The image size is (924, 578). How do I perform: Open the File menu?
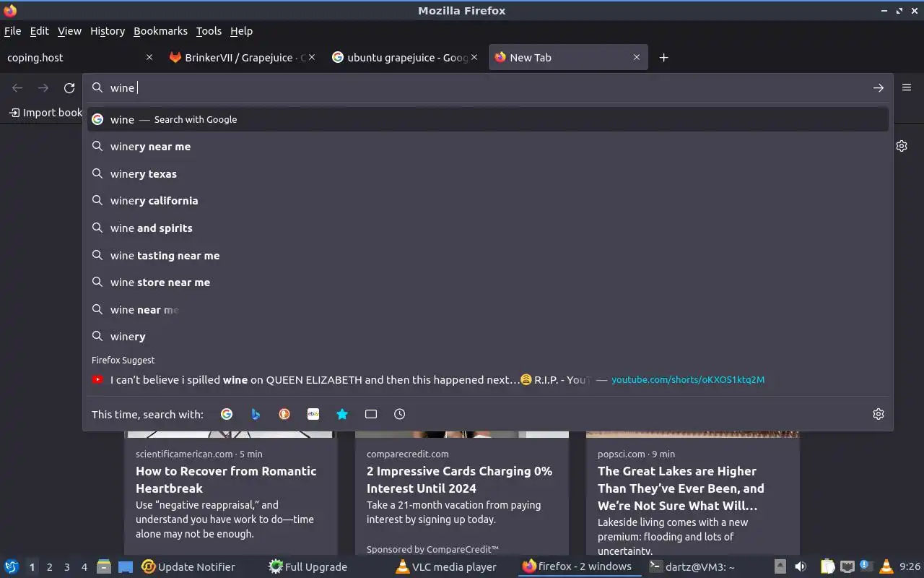point(12,31)
